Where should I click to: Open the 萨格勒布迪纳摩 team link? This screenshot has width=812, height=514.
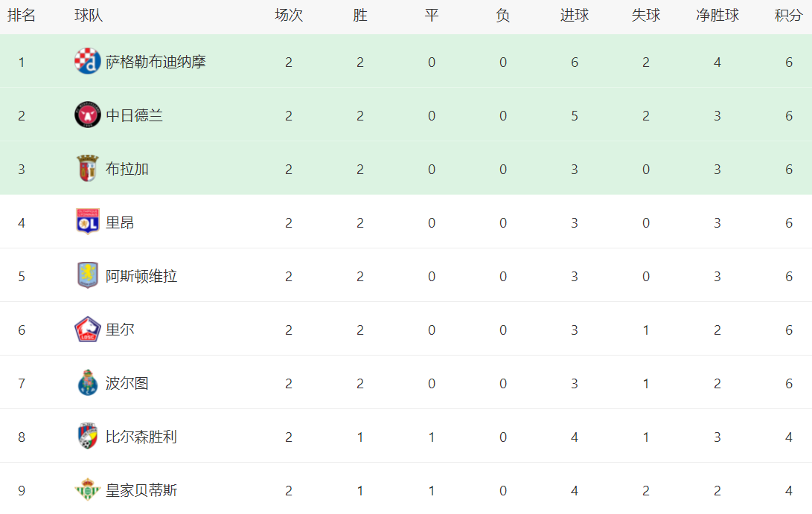point(156,62)
